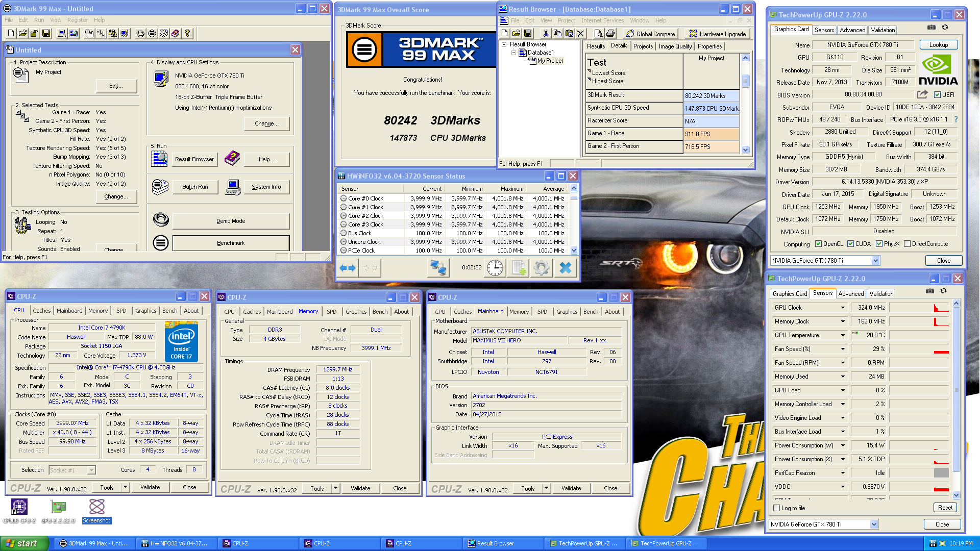980x551 pixels.
Task: Open CPU-Z Tools dropdown arrow in first window
Action: click(125, 487)
